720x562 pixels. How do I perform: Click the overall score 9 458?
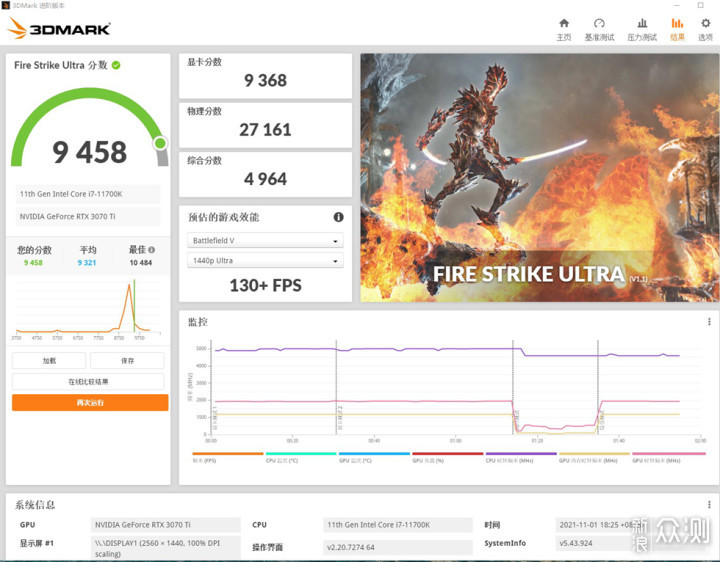[x=90, y=152]
